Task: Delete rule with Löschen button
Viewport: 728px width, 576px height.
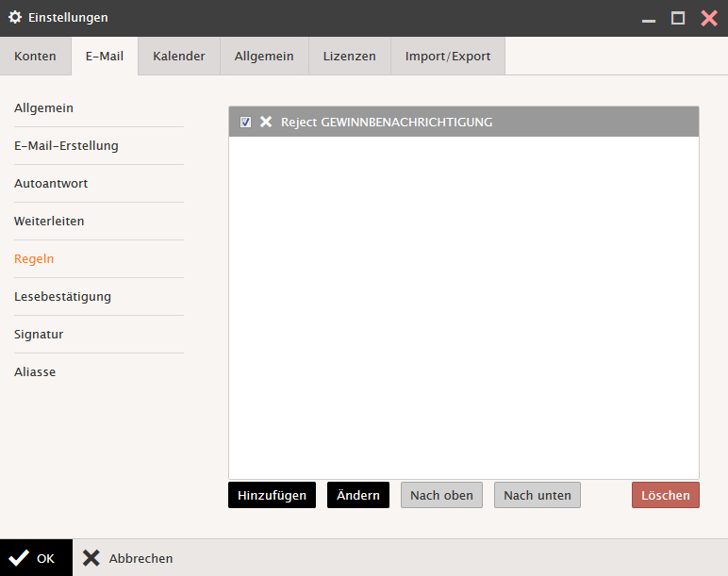Action: coord(665,496)
